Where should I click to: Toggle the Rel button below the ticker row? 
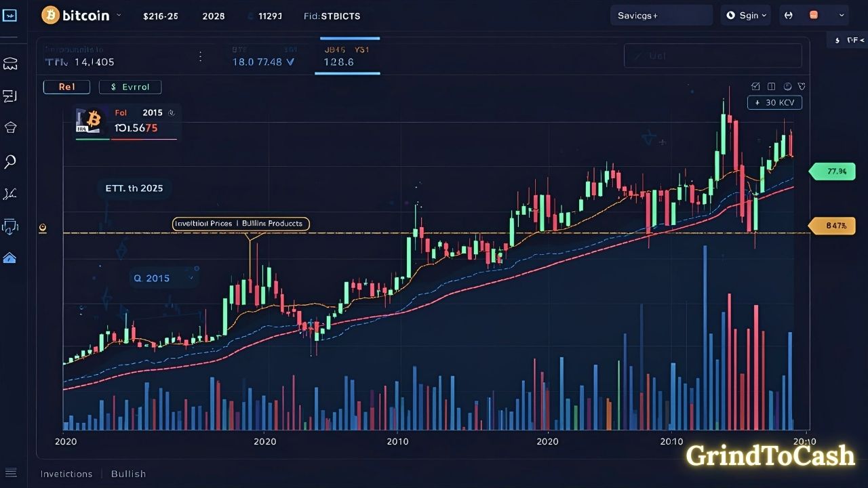(66, 87)
